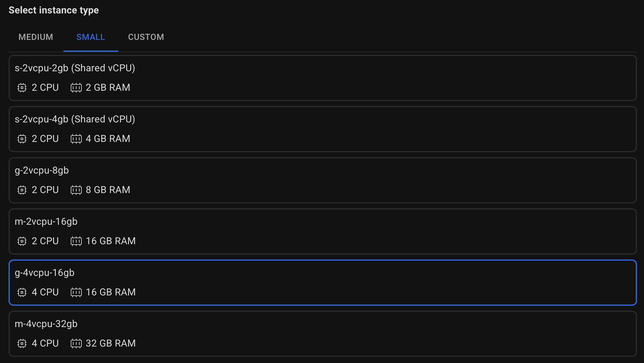Pick the g-2vcpu-8gb instance type
This screenshot has height=363, width=644.
(323, 180)
